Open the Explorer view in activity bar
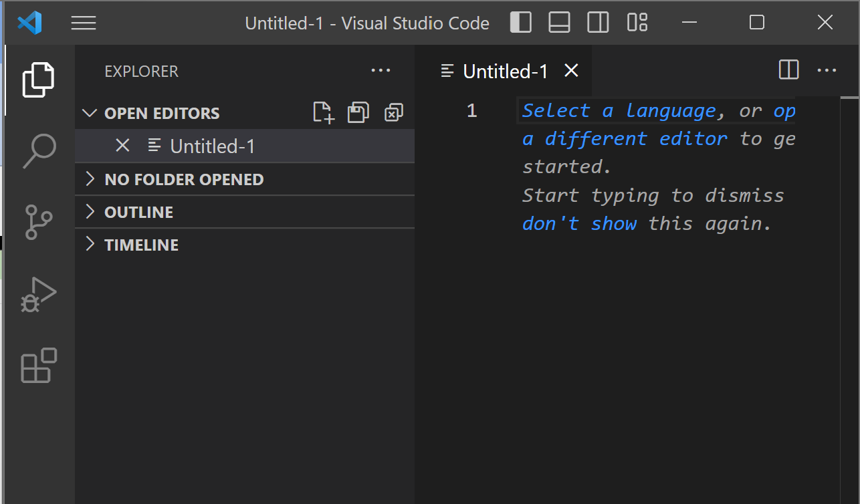Image resolution: width=860 pixels, height=504 pixels. 39,80
